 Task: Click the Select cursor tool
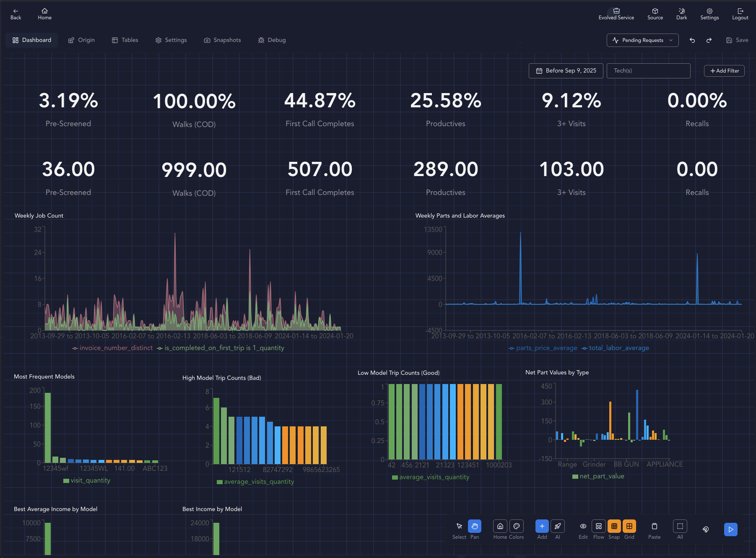pyautogui.click(x=459, y=526)
